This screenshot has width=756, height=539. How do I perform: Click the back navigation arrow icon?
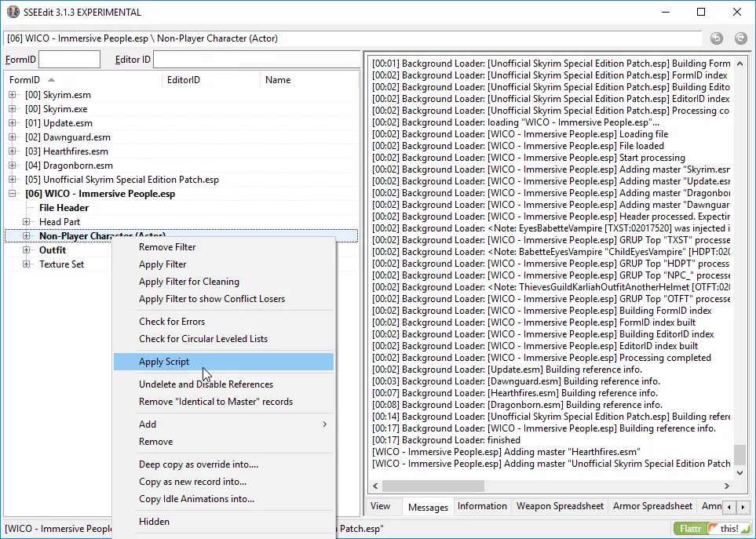click(x=717, y=38)
